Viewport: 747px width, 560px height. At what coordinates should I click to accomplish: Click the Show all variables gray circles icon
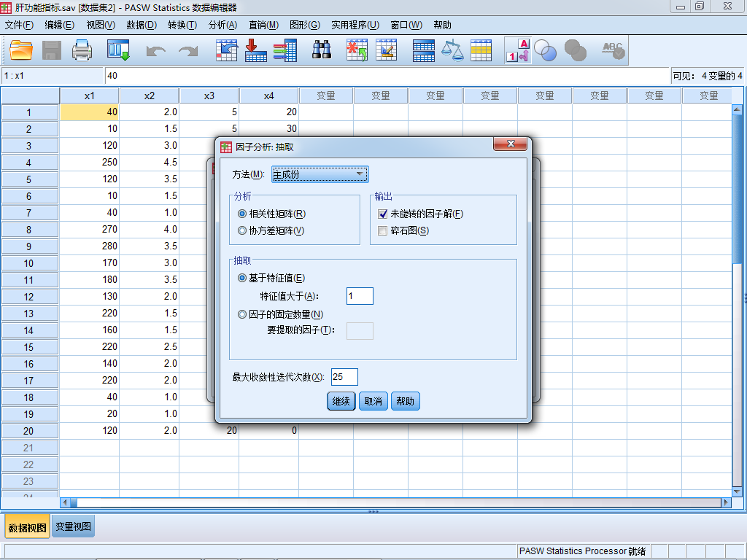(575, 50)
